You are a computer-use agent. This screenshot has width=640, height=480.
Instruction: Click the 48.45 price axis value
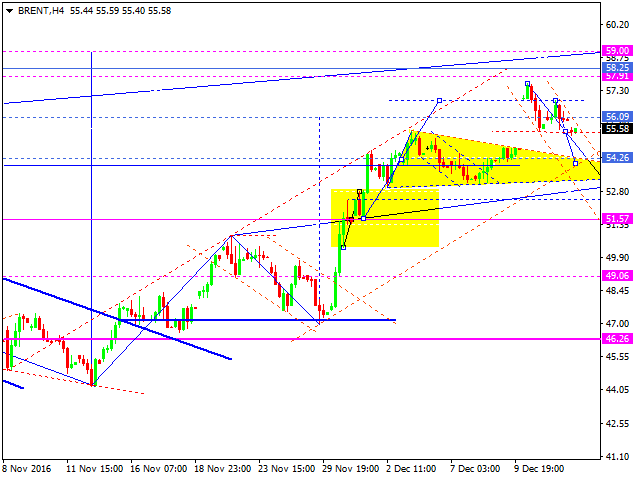pyautogui.click(x=617, y=291)
